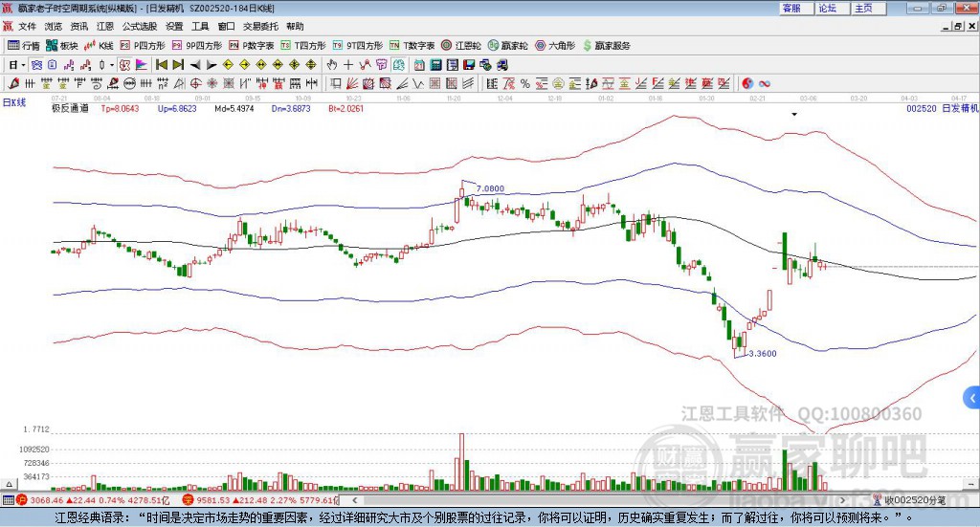Open the 工具 menu
This screenshot has height=527, width=980.
click(200, 26)
